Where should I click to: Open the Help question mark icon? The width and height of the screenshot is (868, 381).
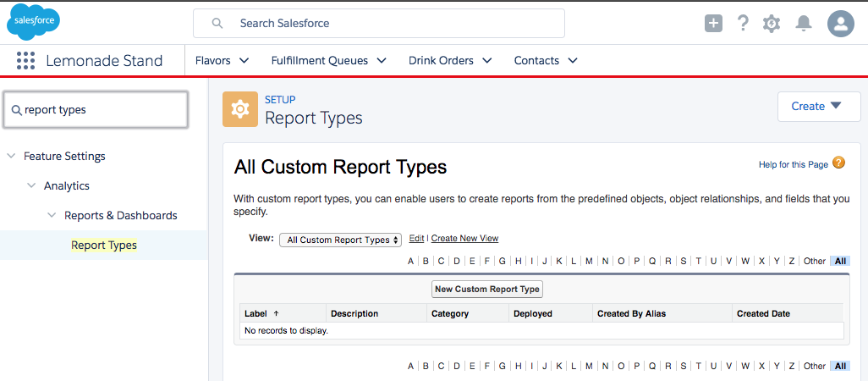tap(743, 24)
